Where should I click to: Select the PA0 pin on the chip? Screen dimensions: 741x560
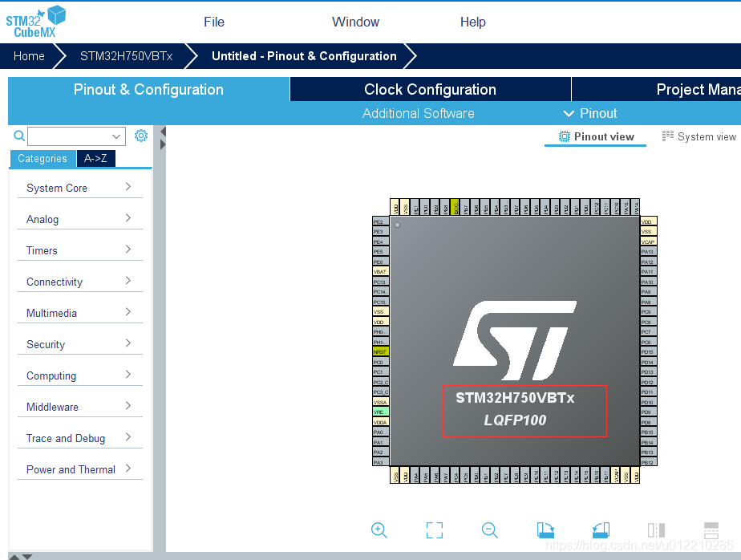coord(380,432)
